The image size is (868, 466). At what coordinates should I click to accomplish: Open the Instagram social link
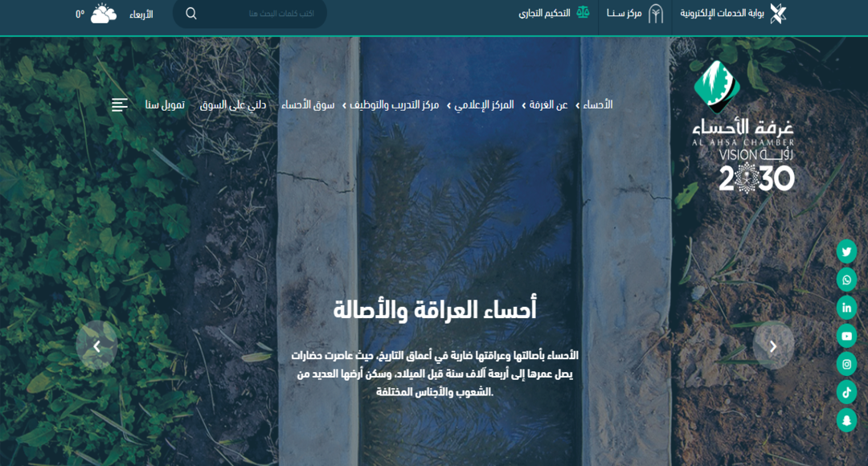[846, 364]
